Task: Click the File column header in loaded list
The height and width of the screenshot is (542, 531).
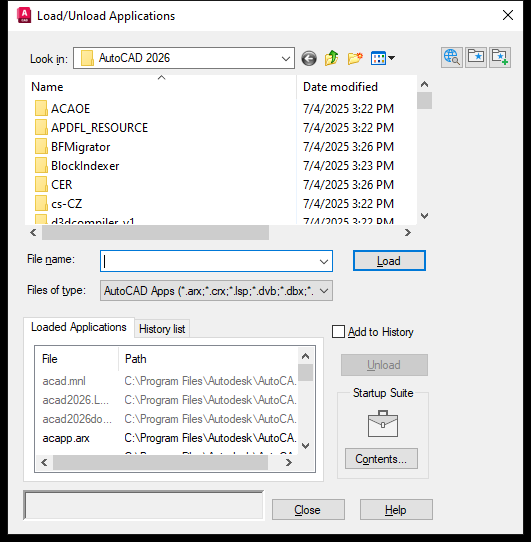Action: coord(77,359)
